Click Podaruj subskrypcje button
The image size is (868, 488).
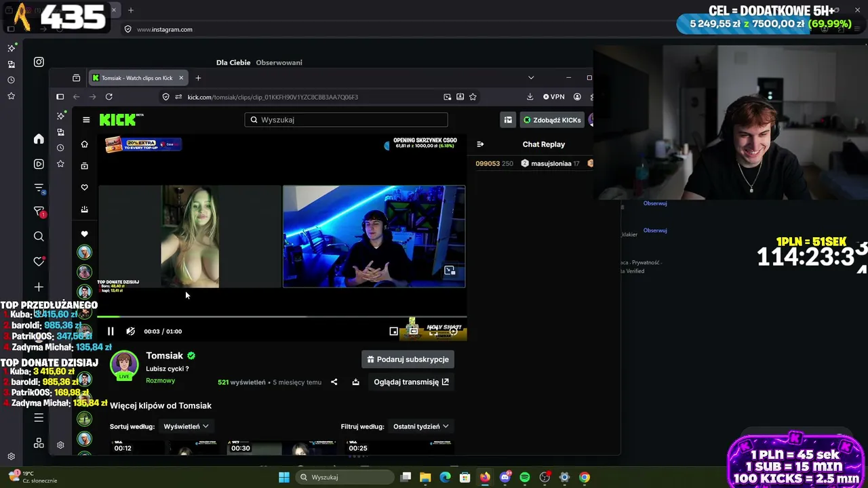click(408, 359)
